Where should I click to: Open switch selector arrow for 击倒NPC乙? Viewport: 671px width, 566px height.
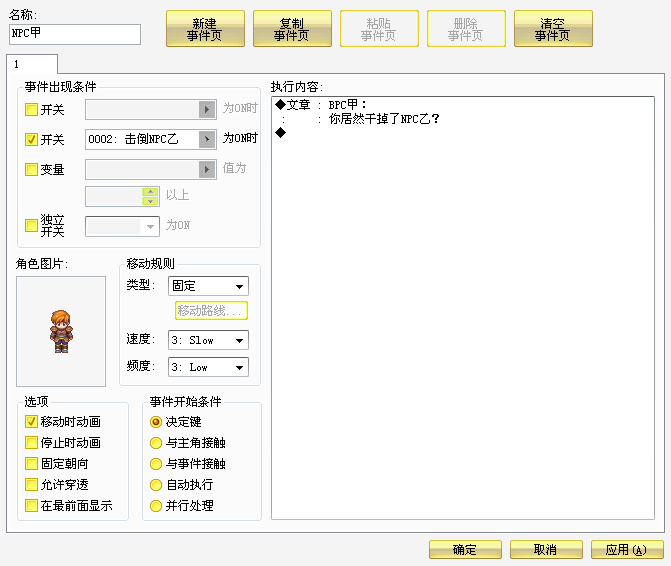pyautogui.click(x=207, y=139)
